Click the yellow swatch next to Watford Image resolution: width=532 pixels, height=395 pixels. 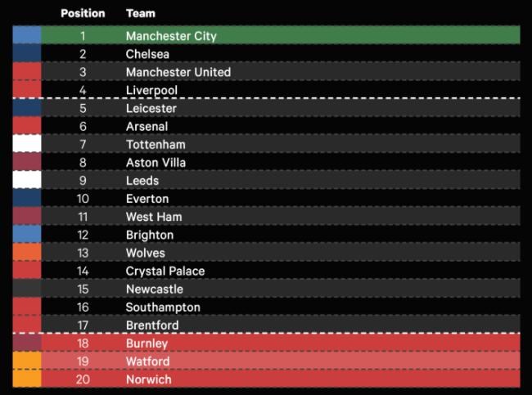click(x=27, y=361)
